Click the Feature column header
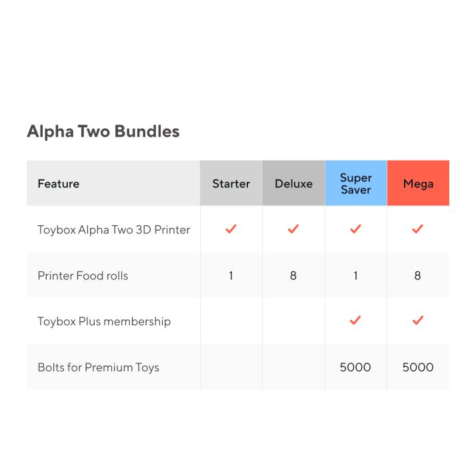 59,183
